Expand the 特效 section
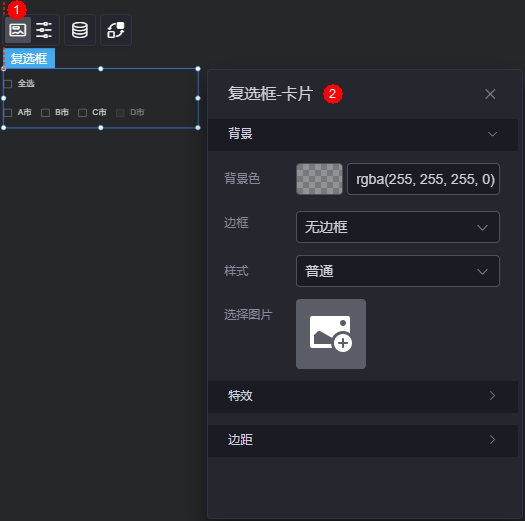Viewport: 525px width, 521px height. point(363,396)
